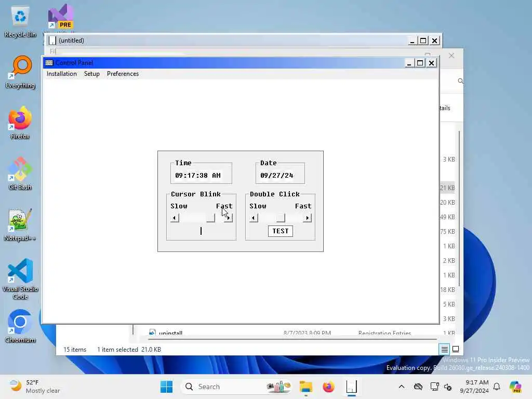This screenshot has height=399, width=532.
Task: Click the OneDrive tray icon
Action: tap(418, 387)
